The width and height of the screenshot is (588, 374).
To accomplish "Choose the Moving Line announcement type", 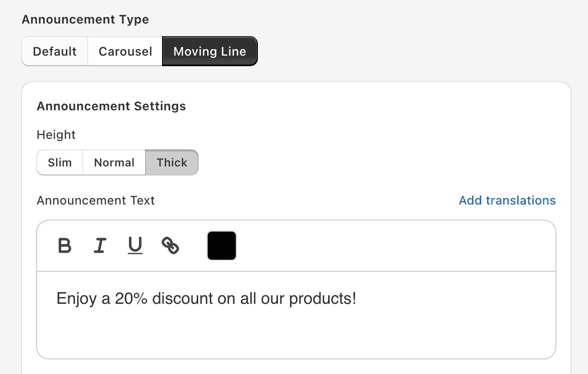I will (x=210, y=51).
